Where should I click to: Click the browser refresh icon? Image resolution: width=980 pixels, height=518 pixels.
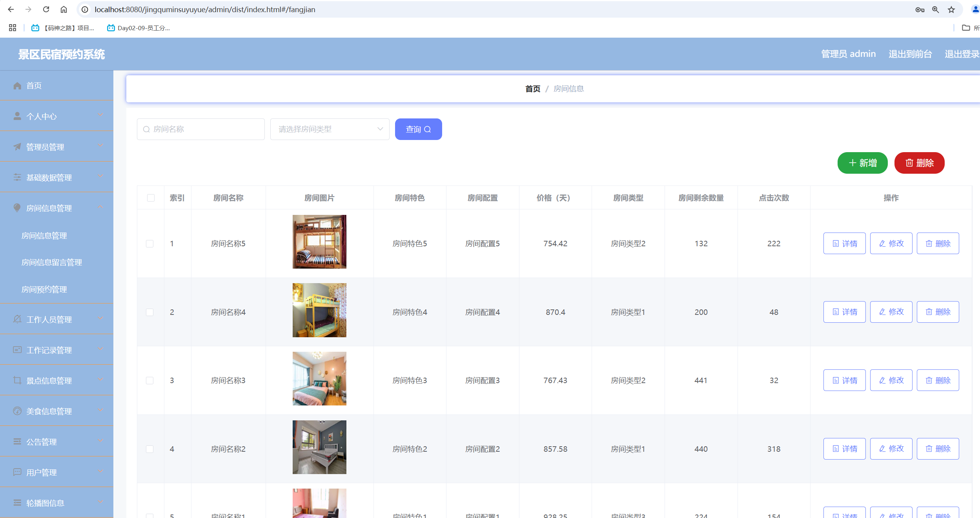[46, 9]
